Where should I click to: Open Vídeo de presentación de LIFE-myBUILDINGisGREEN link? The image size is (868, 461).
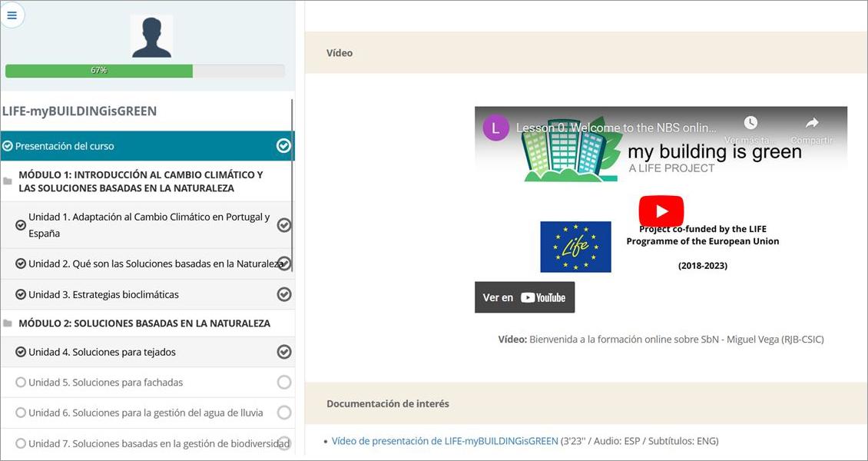(x=445, y=441)
